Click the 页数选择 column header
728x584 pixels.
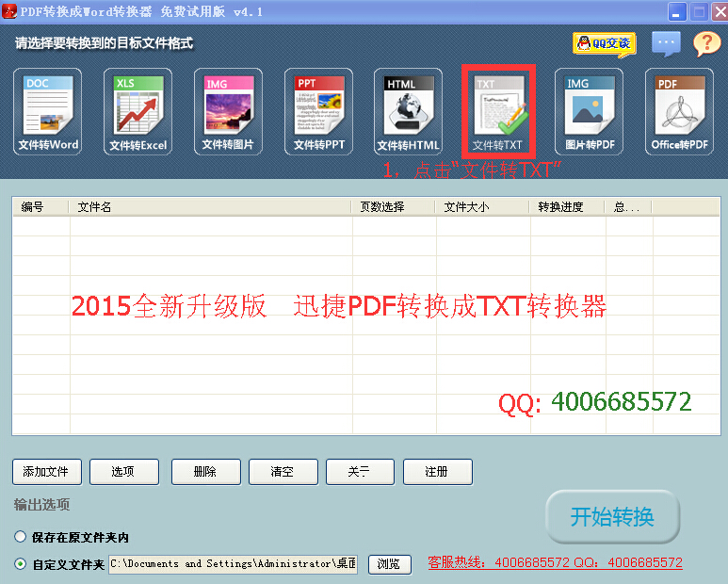point(394,206)
